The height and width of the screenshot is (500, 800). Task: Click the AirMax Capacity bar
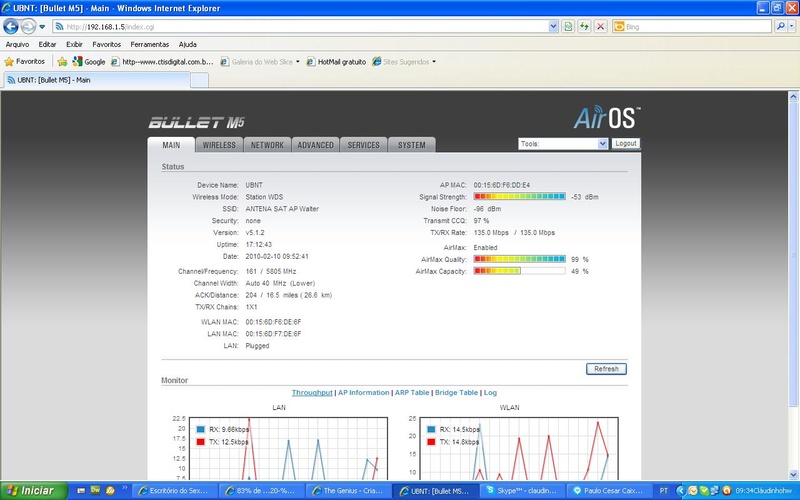coord(519,271)
